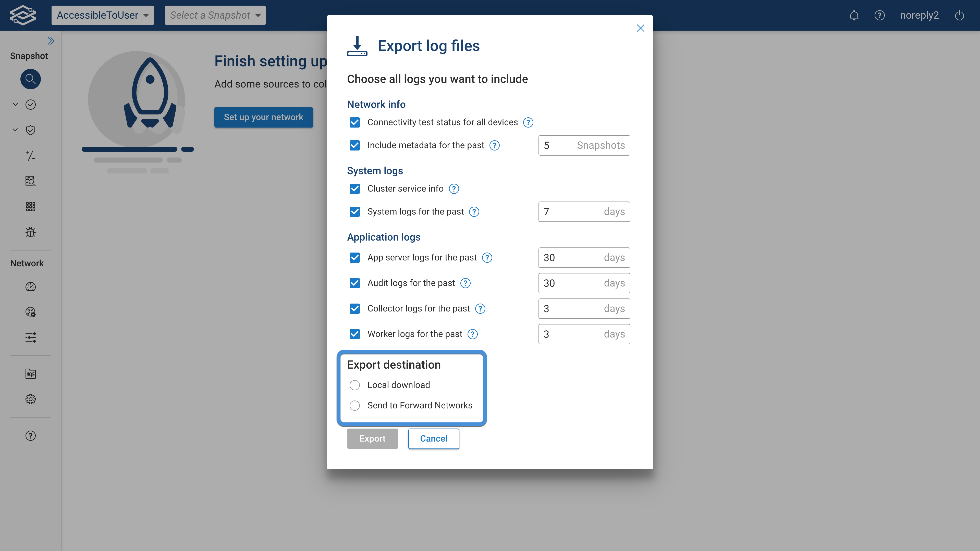Screen dimensions: 980x551
Task: Open the notifications bell icon
Action: 854,15
